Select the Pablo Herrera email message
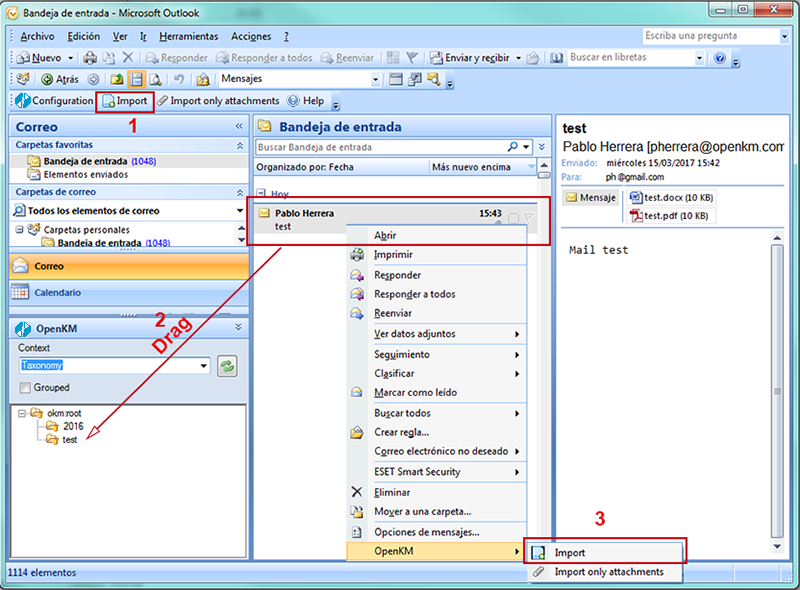800x590 pixels. click(395, 219)
